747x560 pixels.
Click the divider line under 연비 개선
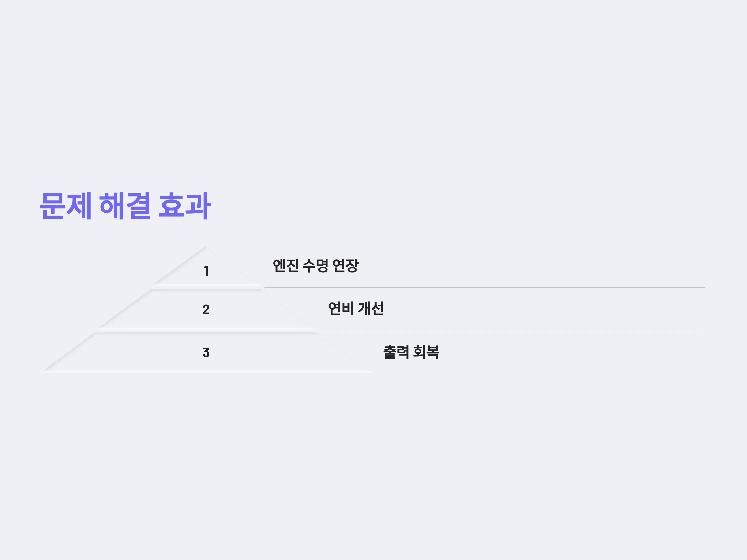512,331
